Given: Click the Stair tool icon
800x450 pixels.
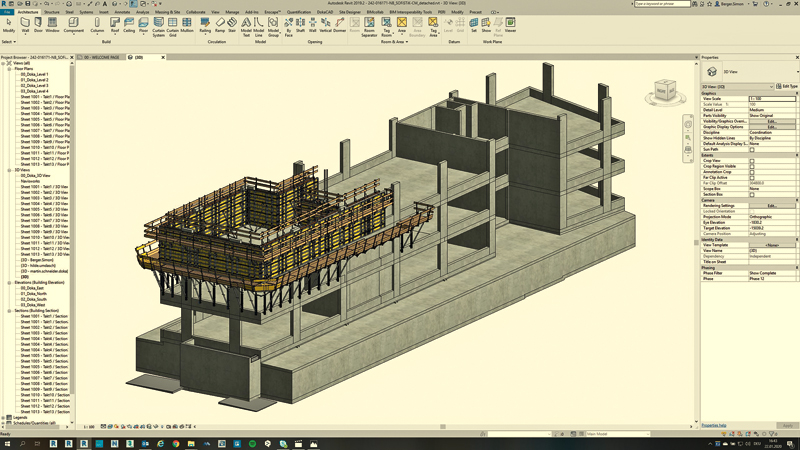Looking at the screenshot, I should pyautogui.click(x=233, y=24).
